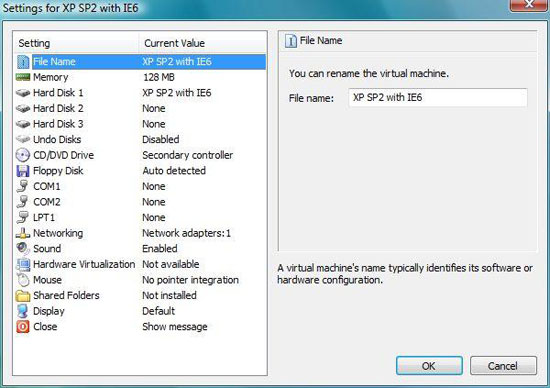Viewport: 550px width, 388px height.
Task: Discard changes with the Cancel button
Action: pyautogui.click(x=503, y=366)
